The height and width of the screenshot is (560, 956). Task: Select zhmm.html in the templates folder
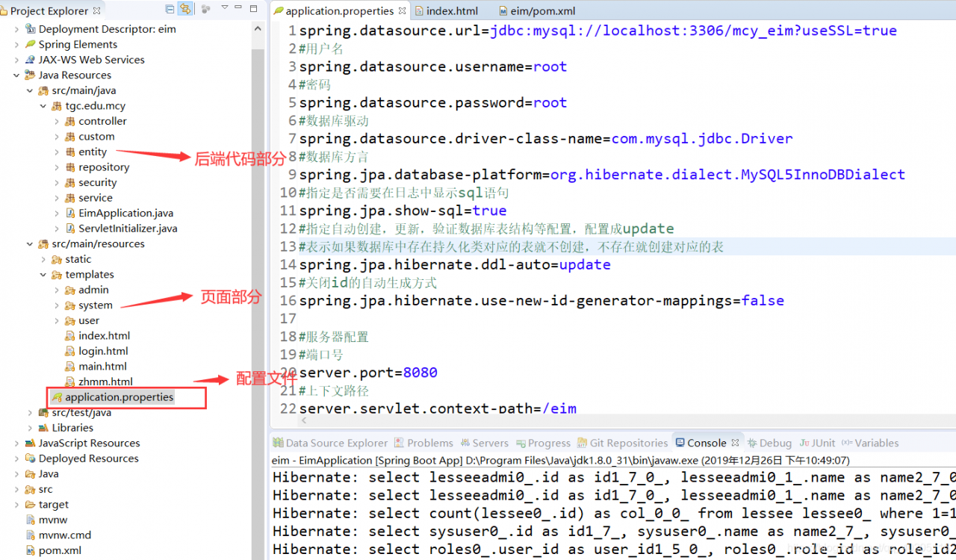[x=105, y=382]
